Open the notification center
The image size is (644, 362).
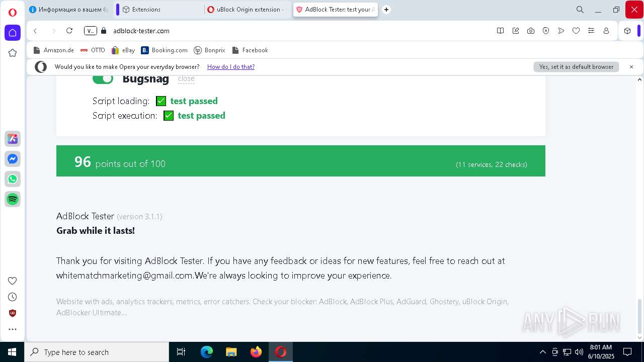627,352
